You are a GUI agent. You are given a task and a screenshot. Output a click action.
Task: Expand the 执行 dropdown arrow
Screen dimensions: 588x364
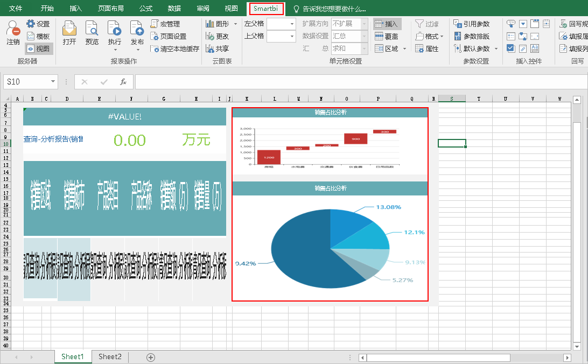[x=115, y=50]
